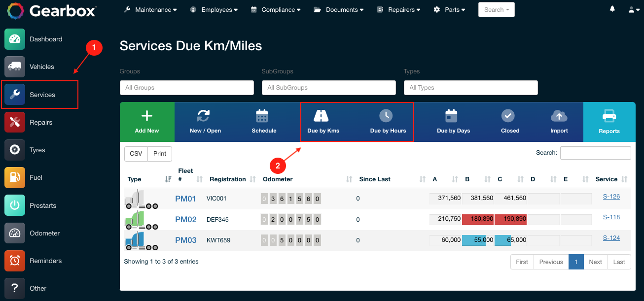Open the Compliance dropdown menu
Screen dimensions: 644x301
coord(275,10)
